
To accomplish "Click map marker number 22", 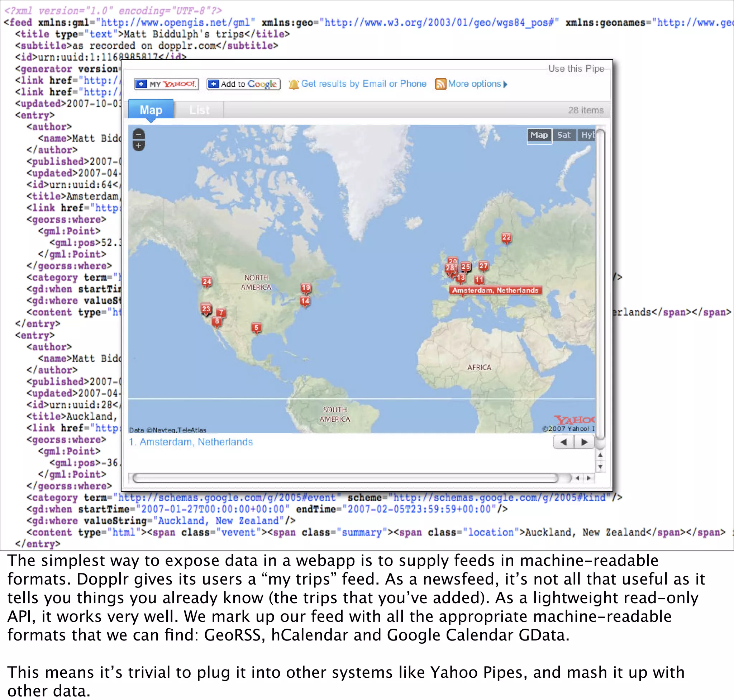I will pyautogui.click(x=506, y=237).
